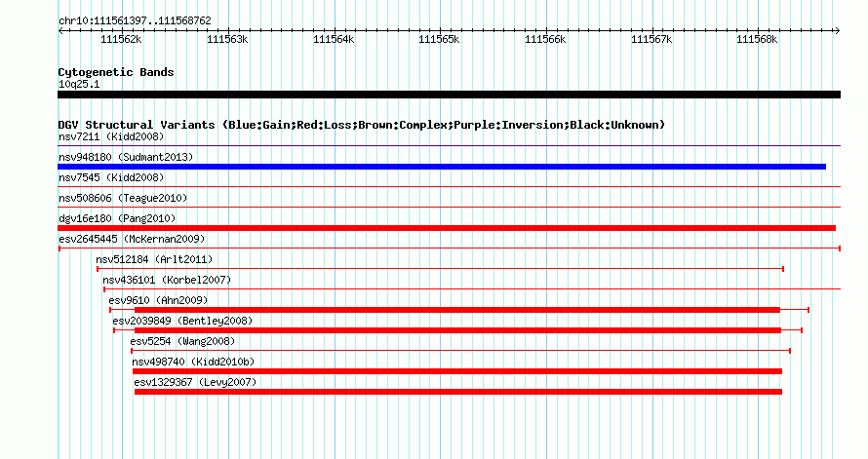Click the chr10:111561397..111568762 coordinate label

pyautogui.click(x=135, y=20)
